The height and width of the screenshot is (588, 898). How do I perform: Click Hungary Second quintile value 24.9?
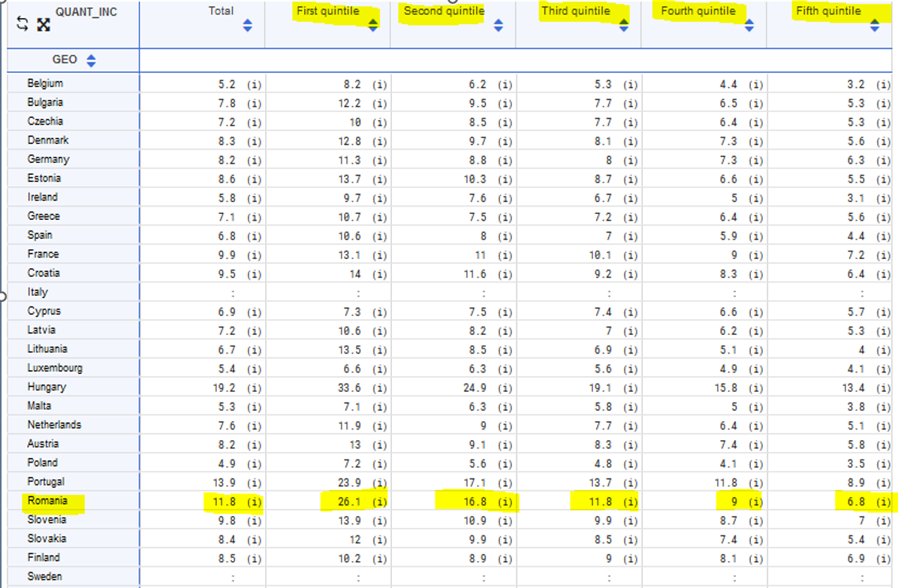[x=475, y=387]
